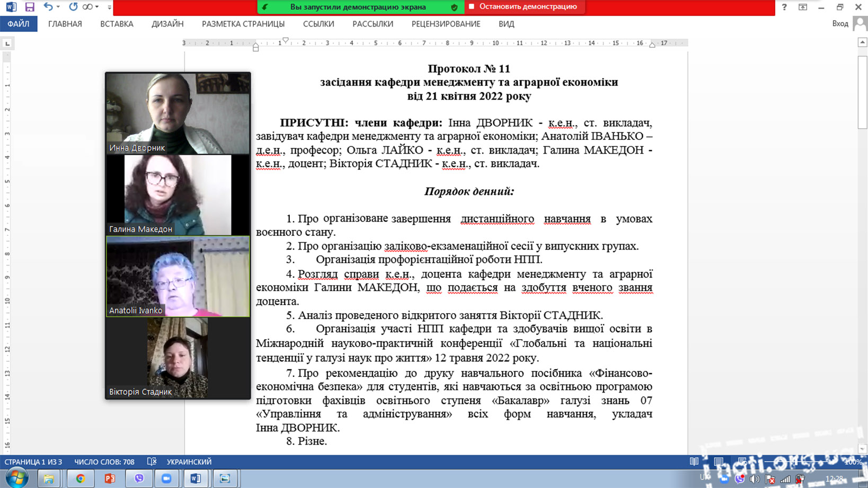The image size is (868, 488).
Task: Click the page count 'СТРАНИЦА 1 ИЗ 3'
Action: tap(33, 462)
